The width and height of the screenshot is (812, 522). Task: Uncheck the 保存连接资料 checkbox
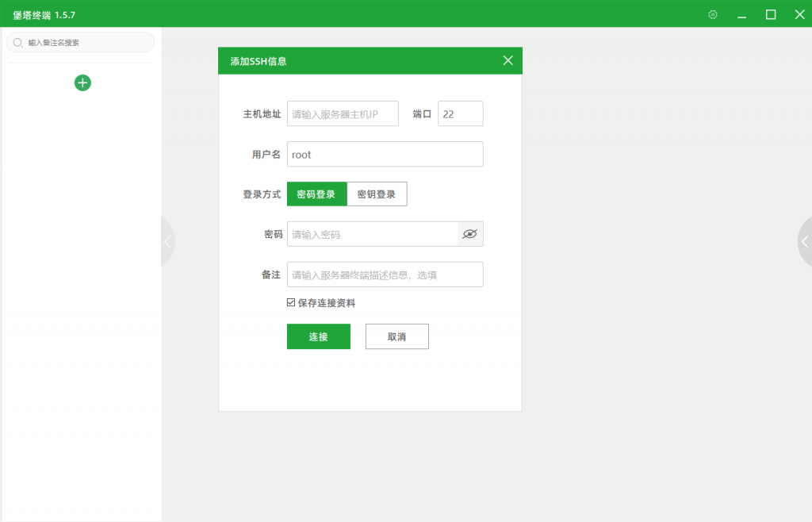(x=291, y=302)
